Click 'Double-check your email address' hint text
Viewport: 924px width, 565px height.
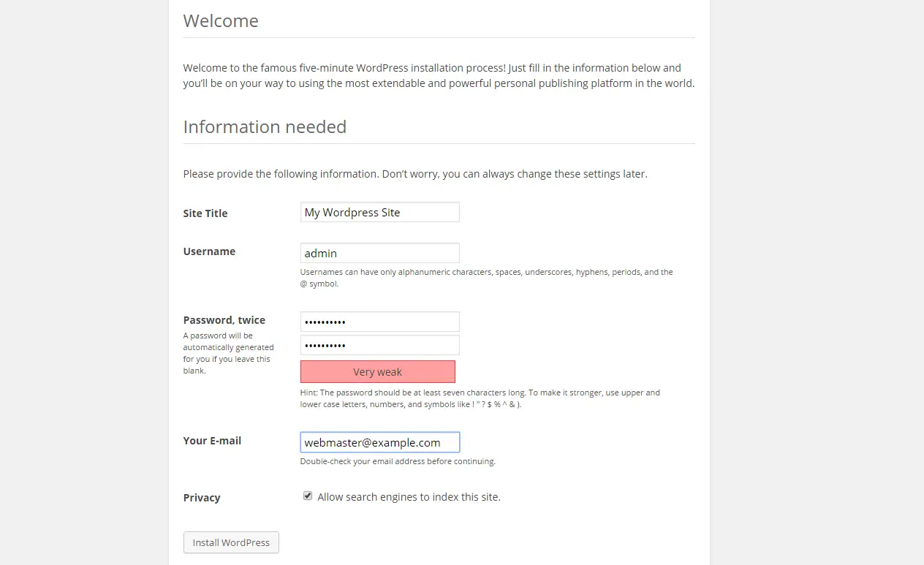pyautogui.click(x=398, y=461)
